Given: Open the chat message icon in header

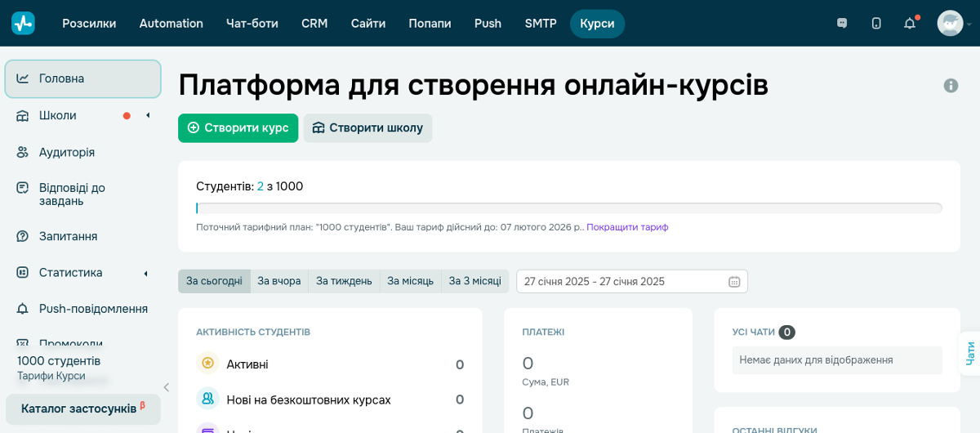Looking at the screenshot, I should coord(842,24).
